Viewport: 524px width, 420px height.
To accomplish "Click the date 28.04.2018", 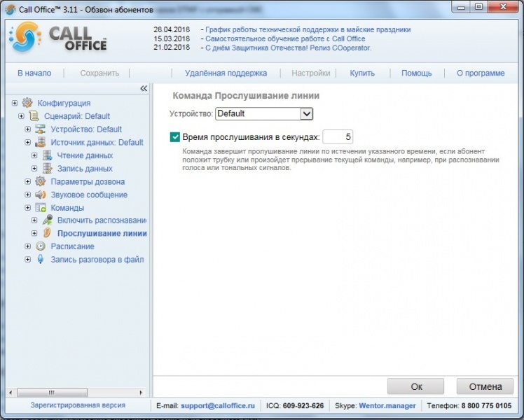I will [x=172, y=29].
